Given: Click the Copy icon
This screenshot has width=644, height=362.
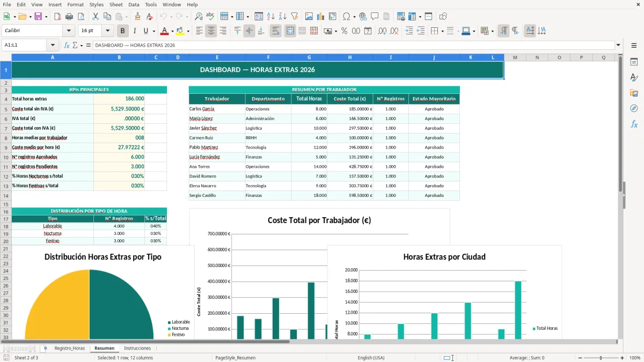Looking at the screenshot, I should 107,17.
